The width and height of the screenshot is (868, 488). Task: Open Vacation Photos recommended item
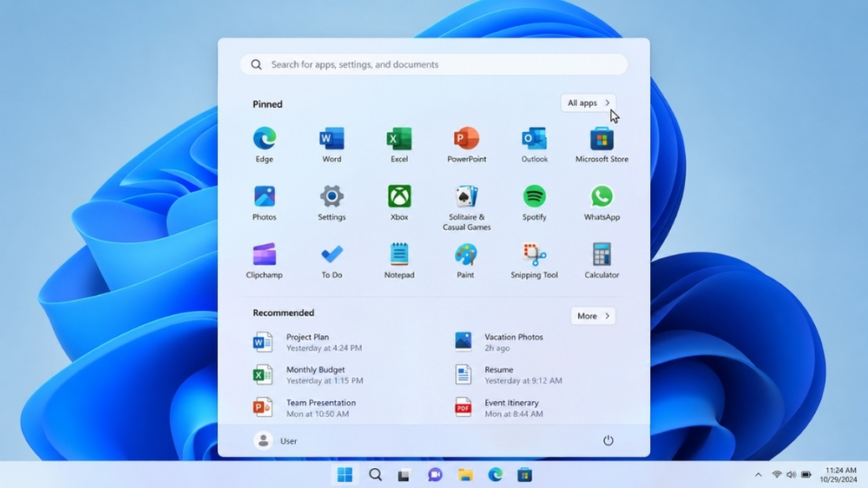click(499, 342)
